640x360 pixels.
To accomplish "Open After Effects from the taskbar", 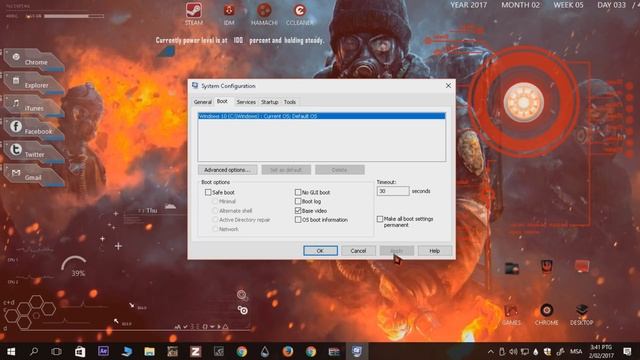I will tap(103, 351).
